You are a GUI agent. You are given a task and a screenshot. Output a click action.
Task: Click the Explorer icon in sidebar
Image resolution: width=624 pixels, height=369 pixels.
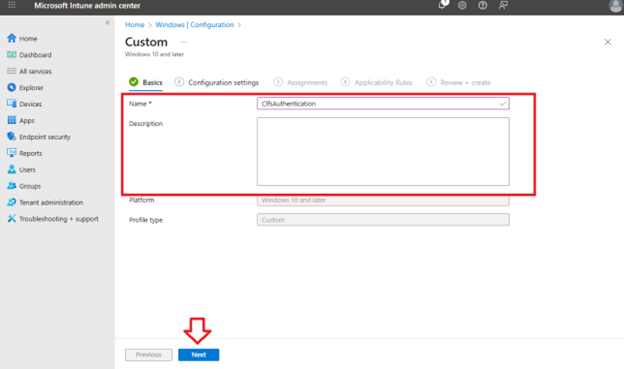pos(12,87)
